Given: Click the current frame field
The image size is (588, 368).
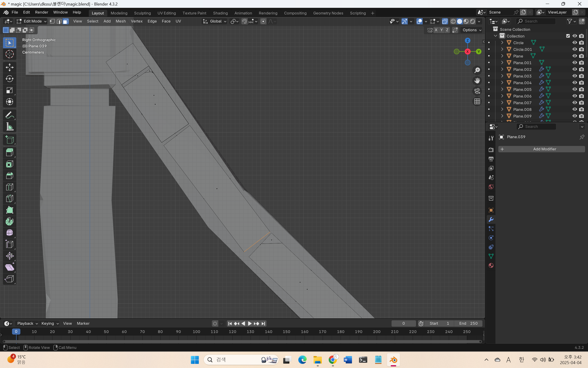Looking at the screenshot, I should pyautogui.click(x=404, y=323).
